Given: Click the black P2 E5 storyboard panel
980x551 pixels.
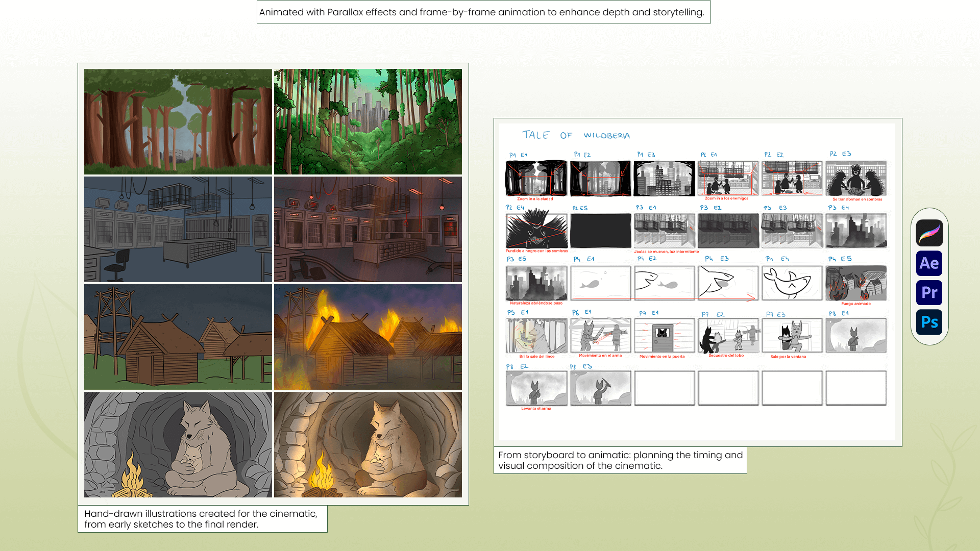Looking at the screenshot, I should pos(600,231).
